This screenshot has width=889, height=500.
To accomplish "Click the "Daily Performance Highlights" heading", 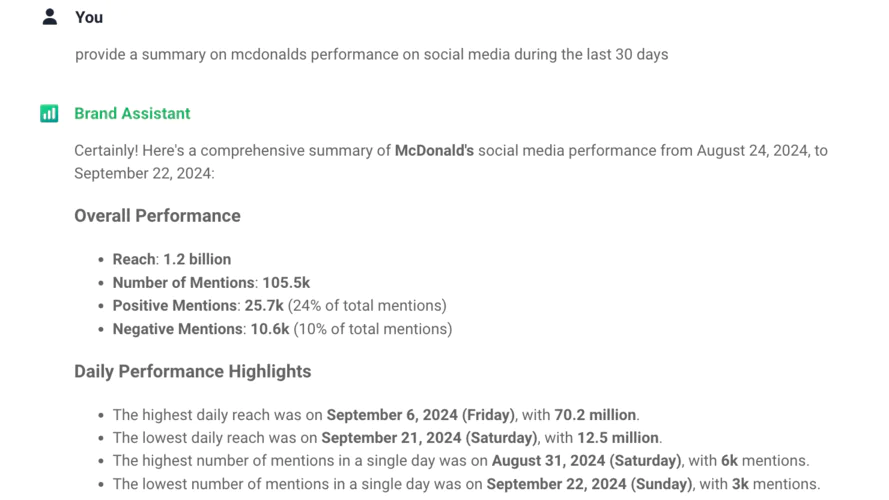I will pyautogui.click(x=192, y=372).
